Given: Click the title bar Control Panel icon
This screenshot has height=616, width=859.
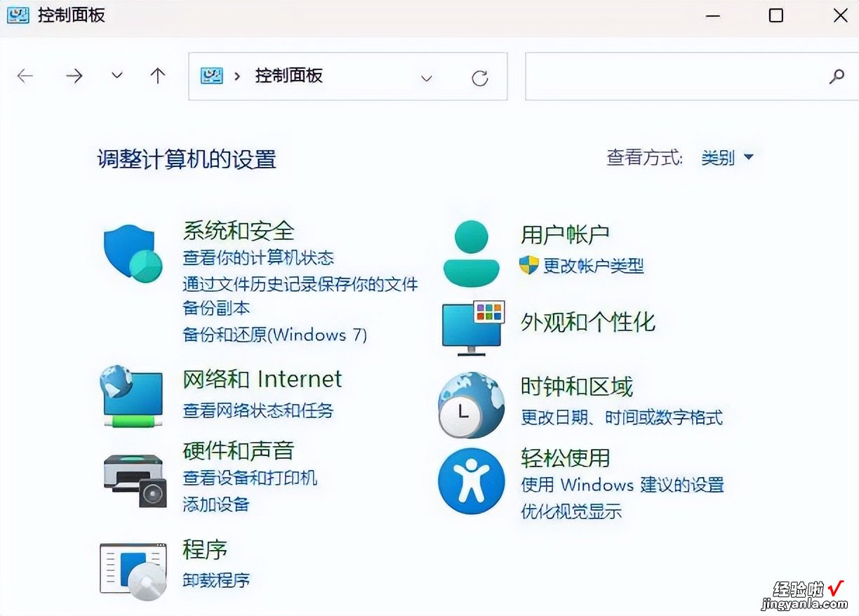Looking at the screenshot, I should [18, 15].
